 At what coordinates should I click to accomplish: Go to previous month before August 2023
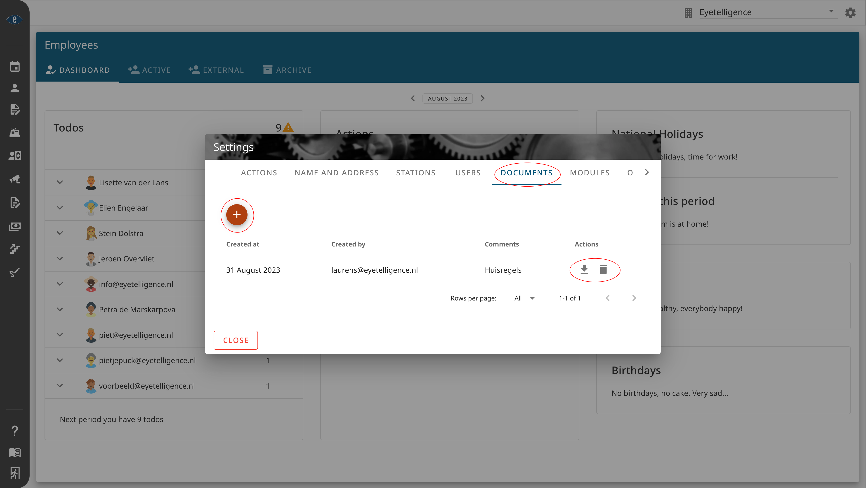pyautogui.click(x=413, y=98)
